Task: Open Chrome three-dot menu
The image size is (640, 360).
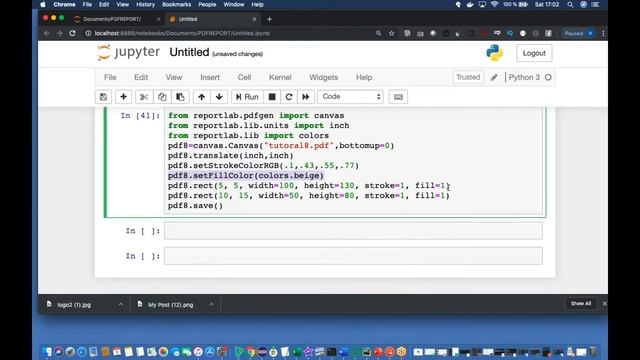Action: (603, 33)
